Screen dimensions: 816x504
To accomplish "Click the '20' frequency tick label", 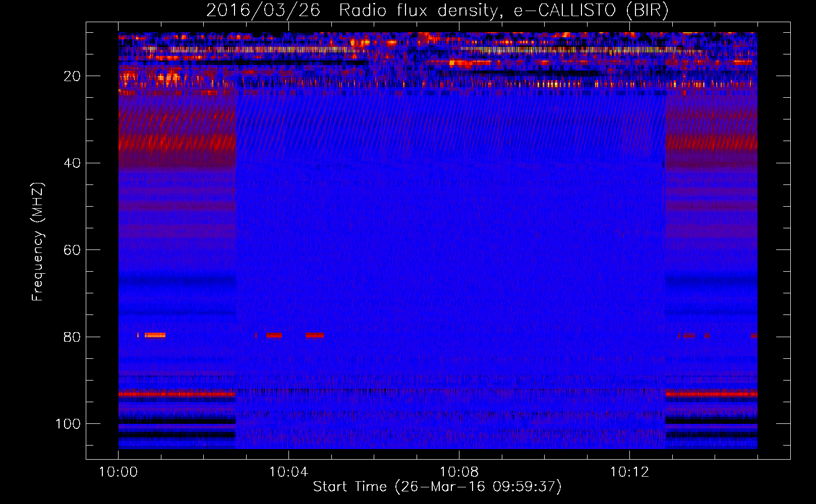I will 72,76.
